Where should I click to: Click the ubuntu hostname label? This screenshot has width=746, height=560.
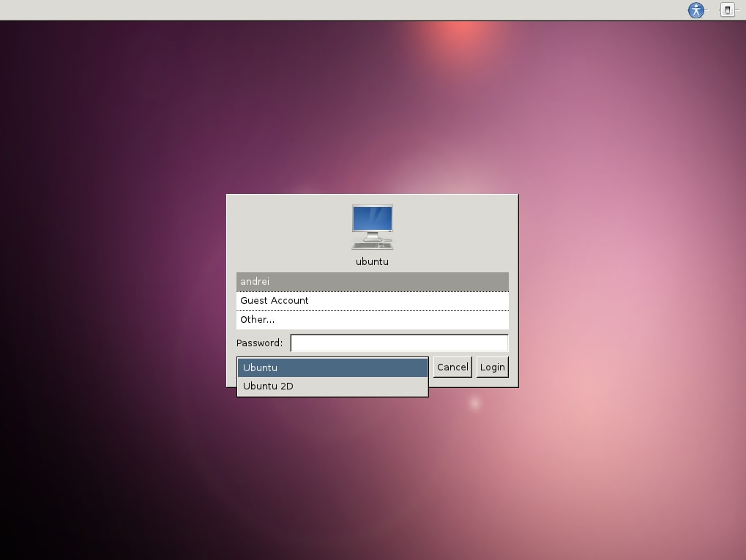[x=372, y=261]
